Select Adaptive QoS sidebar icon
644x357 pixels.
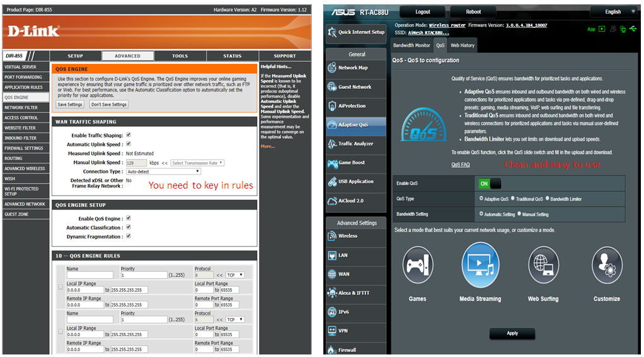(x=332, y=125)
